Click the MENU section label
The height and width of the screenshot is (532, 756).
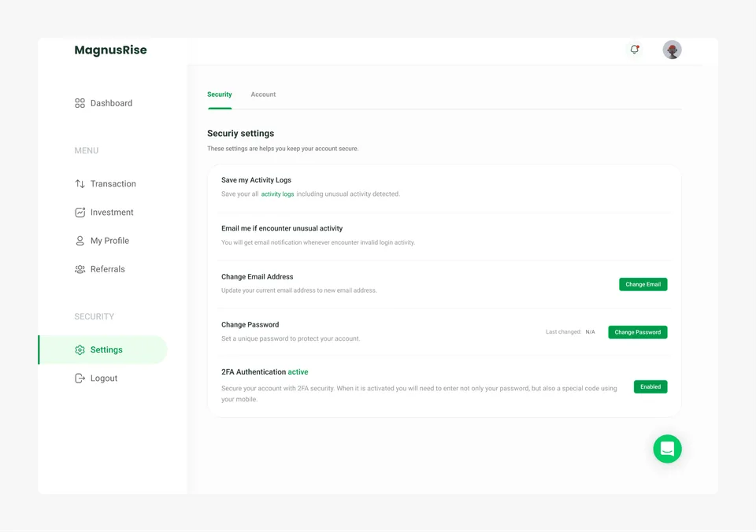pyautogui.click(x=87, y=150)
